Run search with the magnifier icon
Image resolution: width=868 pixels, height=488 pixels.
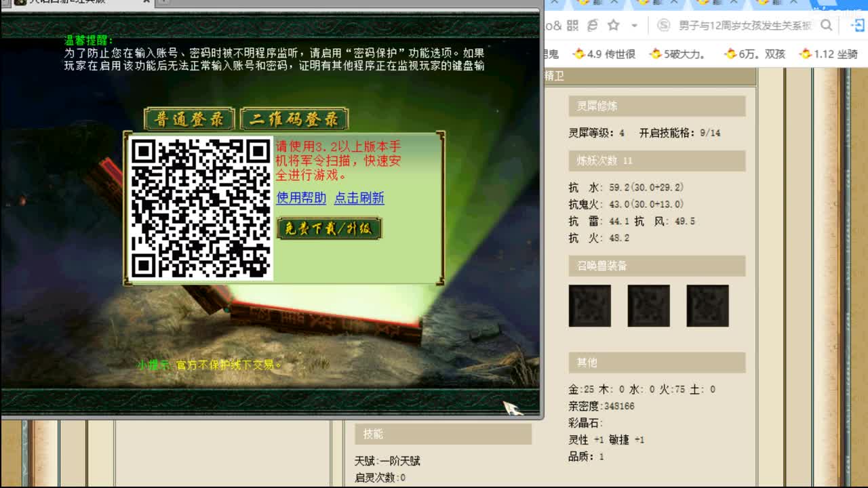point(826,26)
